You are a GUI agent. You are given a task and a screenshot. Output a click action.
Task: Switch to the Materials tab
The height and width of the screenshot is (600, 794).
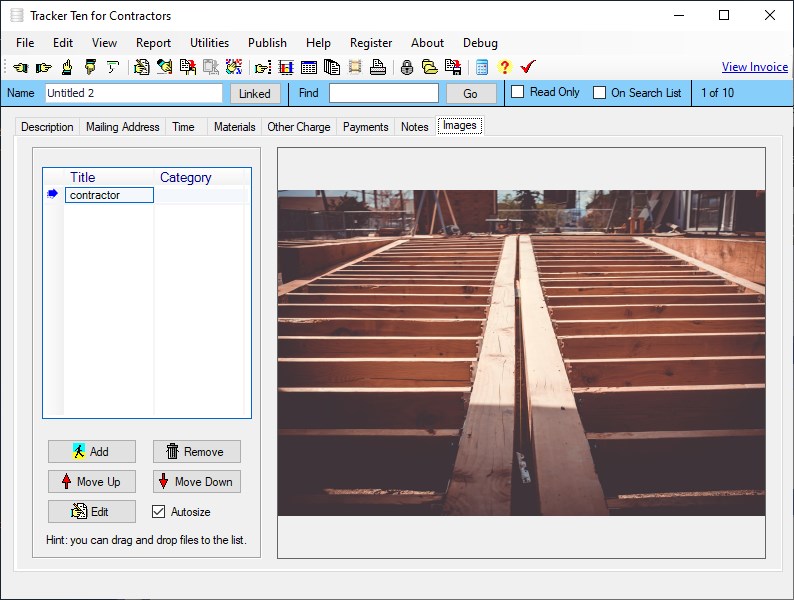[x=234, y=127]
